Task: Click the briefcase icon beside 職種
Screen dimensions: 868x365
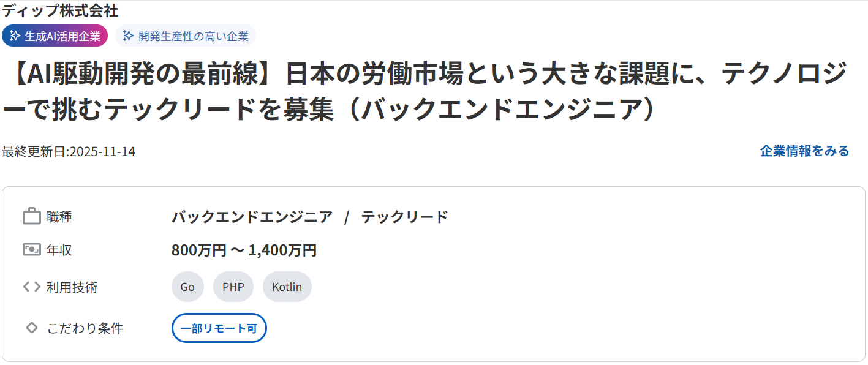Action: [x=31, y=217]
